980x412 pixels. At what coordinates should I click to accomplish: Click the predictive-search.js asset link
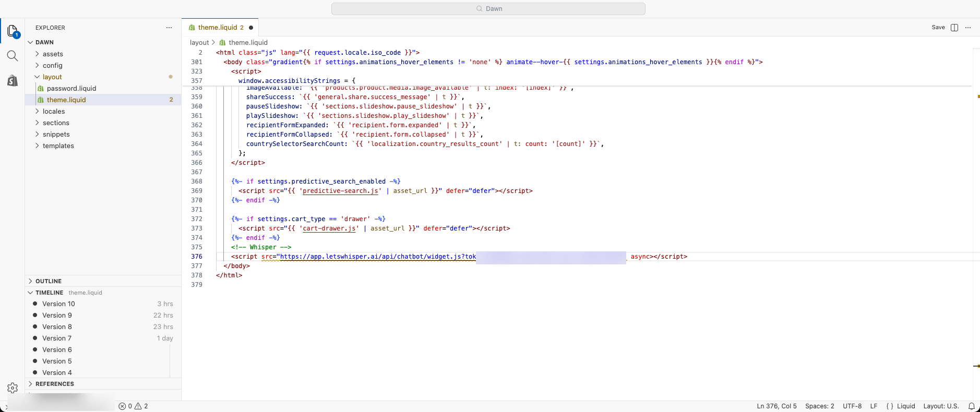340,191
